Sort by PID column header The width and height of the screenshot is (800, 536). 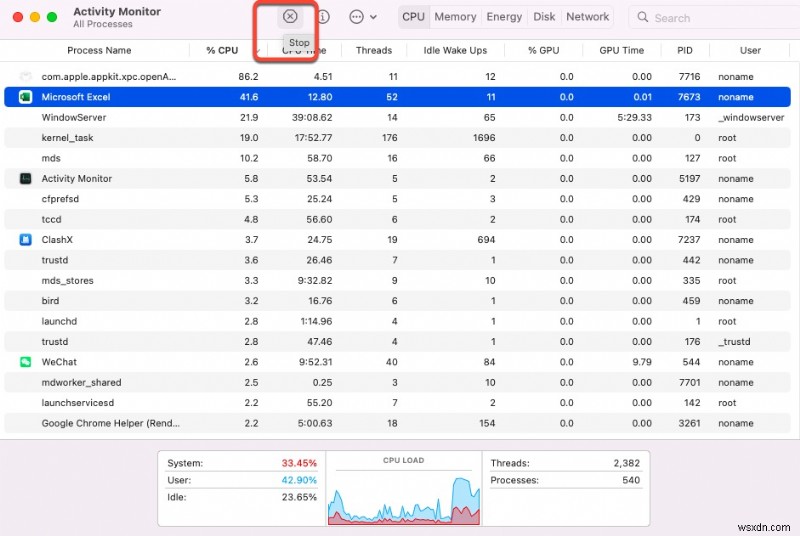click(x=685, y=50)
